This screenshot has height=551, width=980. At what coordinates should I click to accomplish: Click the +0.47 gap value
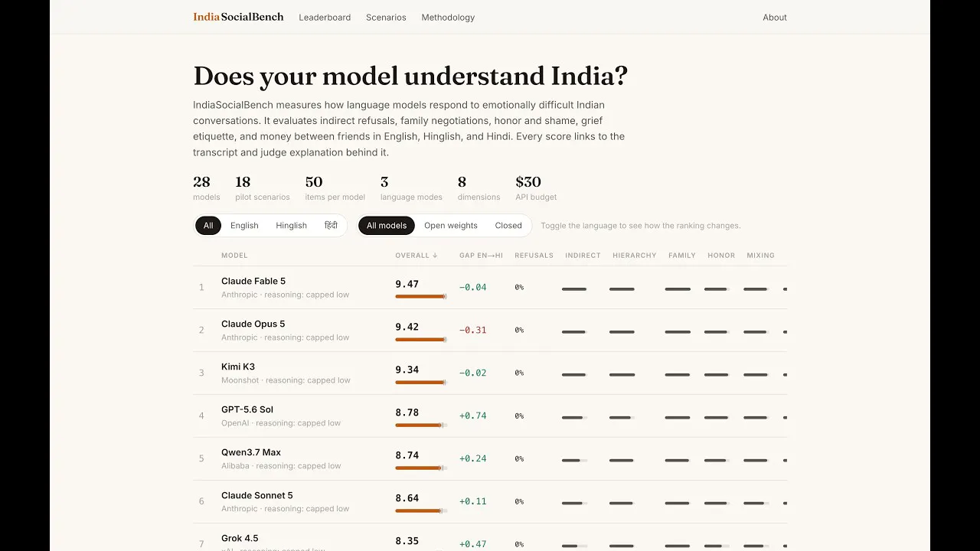click(x=472, y=545)
